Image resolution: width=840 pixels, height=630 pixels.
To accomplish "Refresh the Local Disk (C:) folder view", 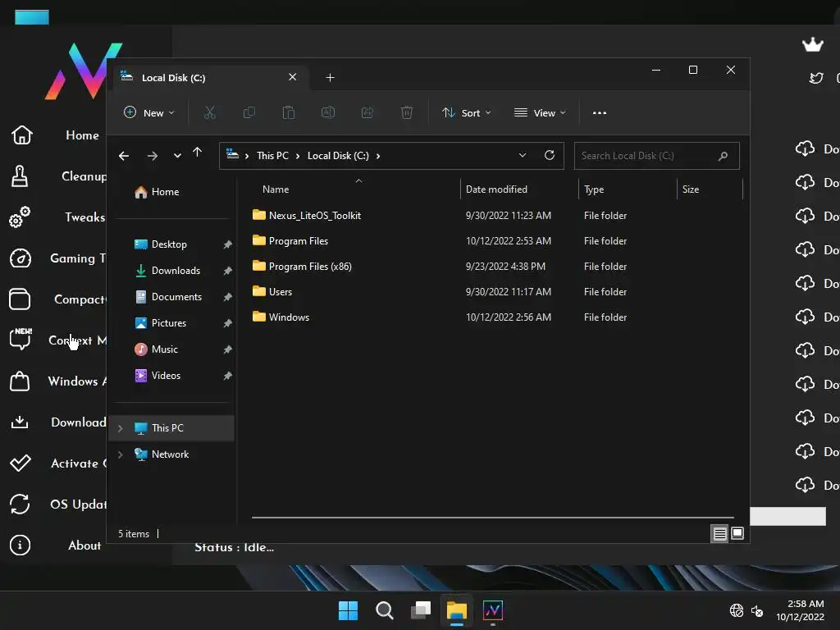I will point(549,155).
